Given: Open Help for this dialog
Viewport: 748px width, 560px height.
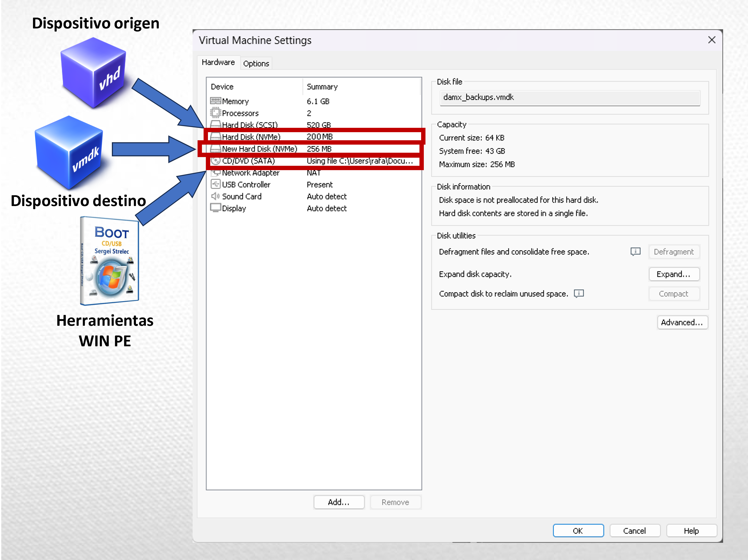Looking at the screenshot, I should (691, 530).
